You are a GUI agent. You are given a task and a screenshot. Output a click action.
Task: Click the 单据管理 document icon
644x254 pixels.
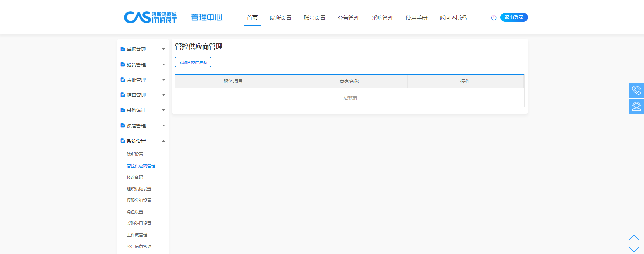coord(123,49)
